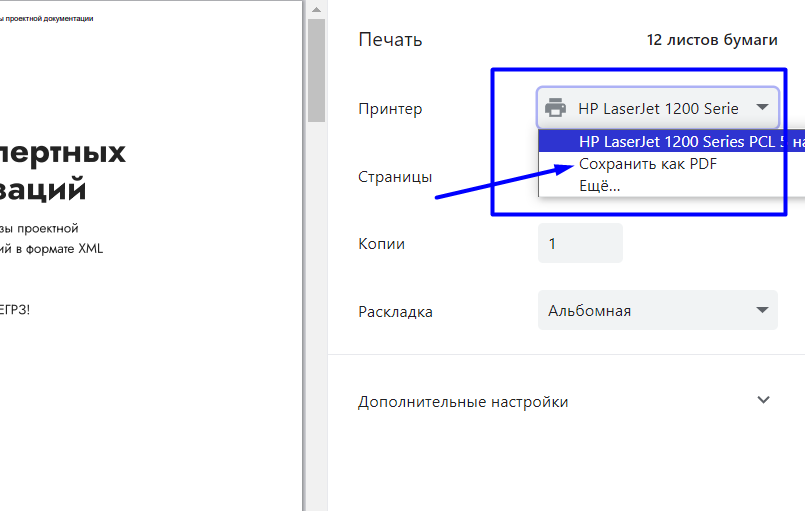Choose Сохранить как PDF from the list
This screenshot has width=805, height=511.
coord(648,164)
